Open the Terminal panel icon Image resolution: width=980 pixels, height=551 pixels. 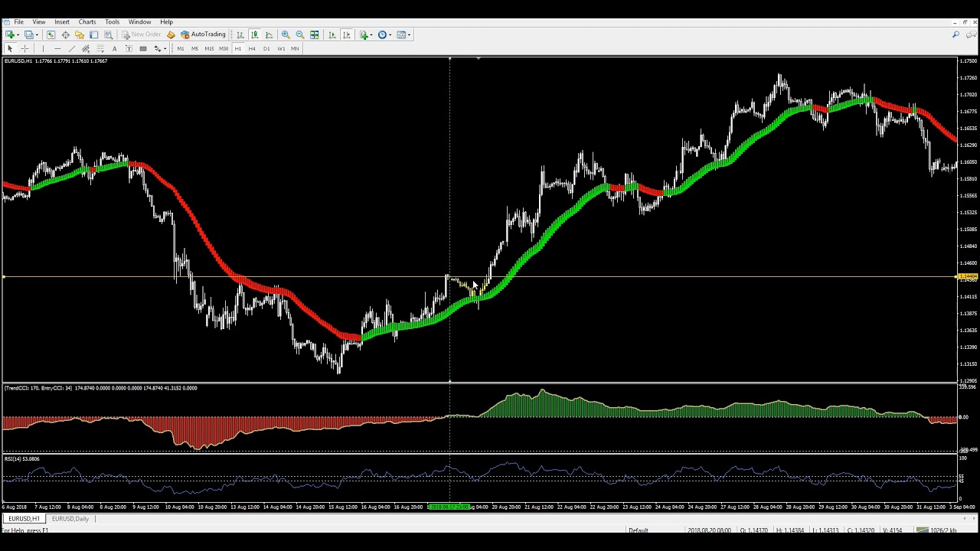[93, 34]
